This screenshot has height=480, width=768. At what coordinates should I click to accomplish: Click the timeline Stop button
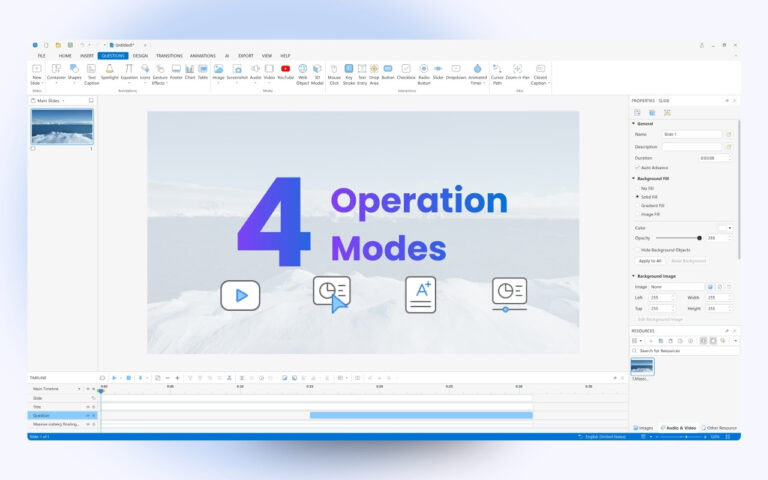pyautogui.click(x=128, y=378)
